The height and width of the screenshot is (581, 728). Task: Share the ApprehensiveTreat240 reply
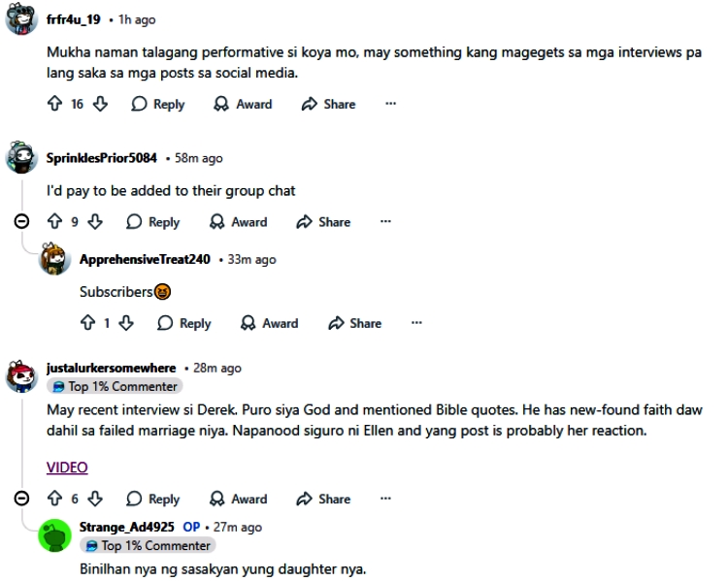click(x=355, y=323)
